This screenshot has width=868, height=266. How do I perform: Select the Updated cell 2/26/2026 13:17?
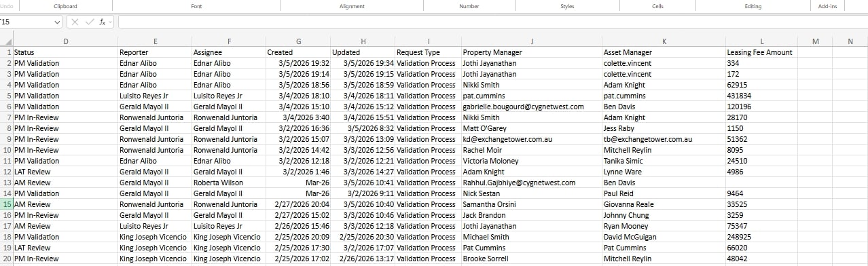pyautogui.click(x=363, y=259)
